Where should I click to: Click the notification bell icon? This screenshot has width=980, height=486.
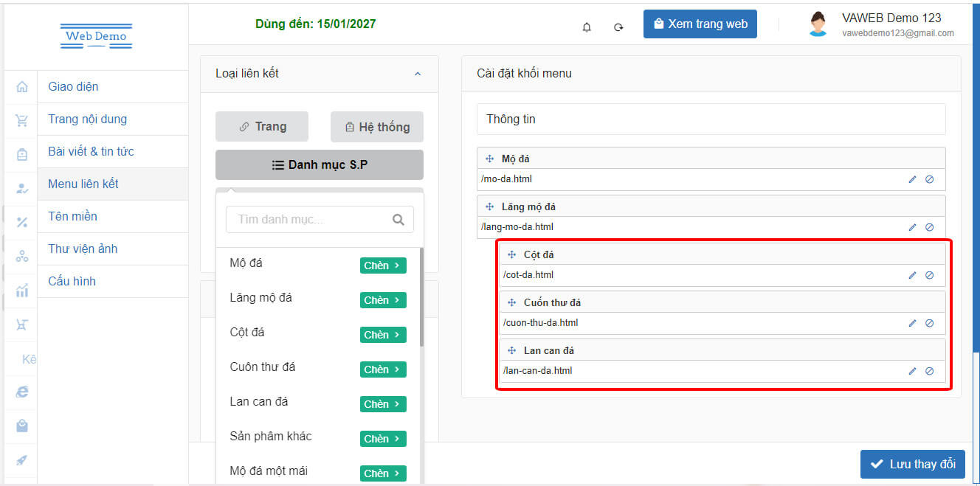[587, 27]
